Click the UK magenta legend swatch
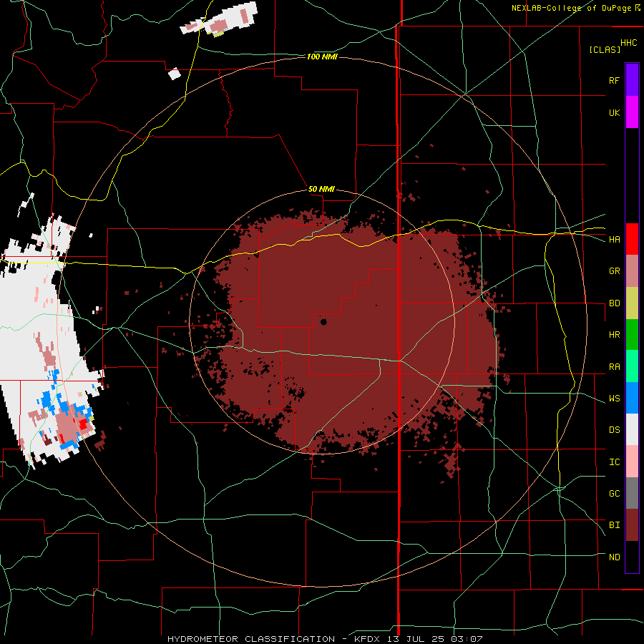Image resolution: width=644 pixels, height=644 pixels. pos(632,112)
